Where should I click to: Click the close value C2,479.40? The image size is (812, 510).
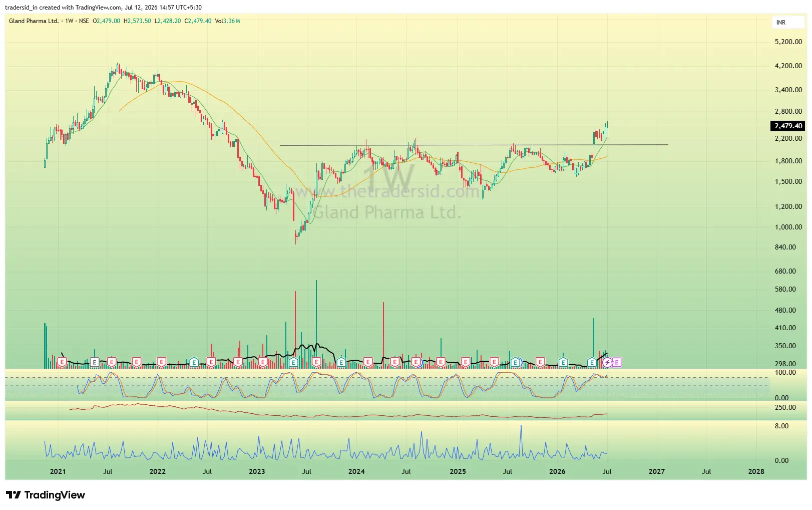tap(198, 21)
